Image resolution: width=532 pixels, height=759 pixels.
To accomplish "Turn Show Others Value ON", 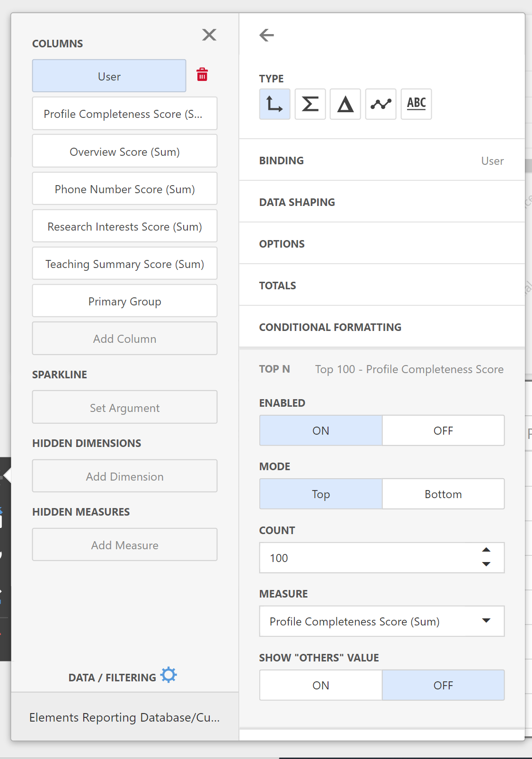I will click(x=321, y=686).
